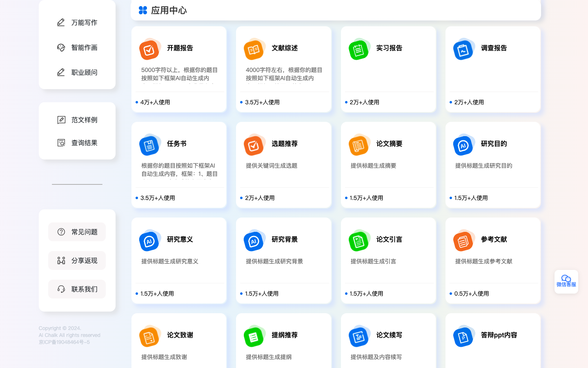Click the 任务书 blue document icon

click(150, 145)
